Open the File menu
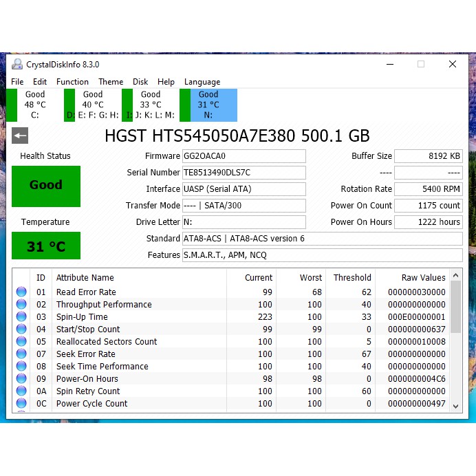This screenshot has width=476, height=476. [17, 82]
